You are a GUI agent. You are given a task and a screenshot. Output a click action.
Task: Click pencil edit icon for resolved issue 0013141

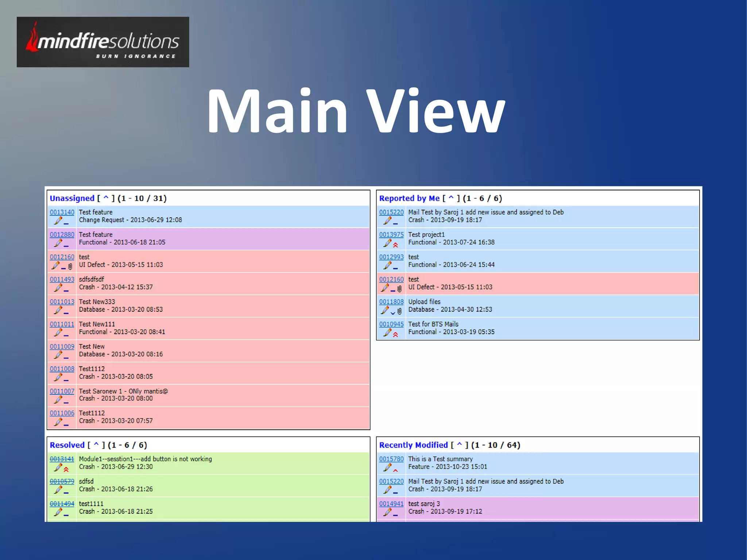coord(58,467)
